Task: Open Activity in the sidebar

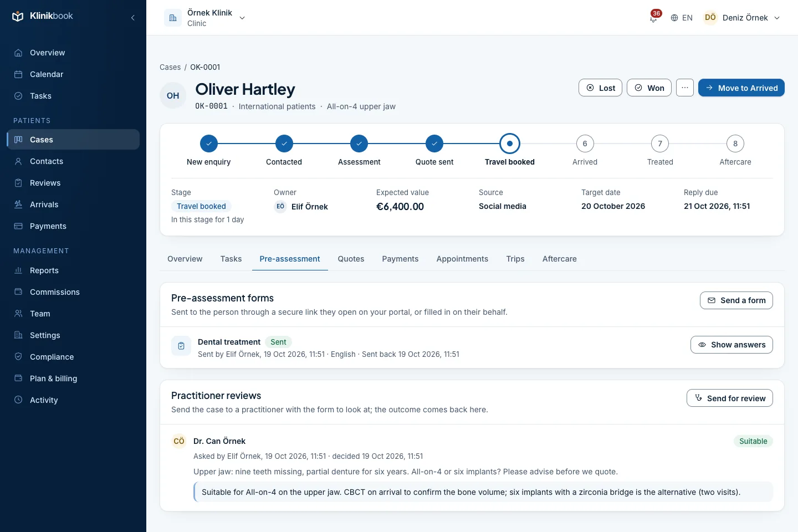Action: coord(73,400)
